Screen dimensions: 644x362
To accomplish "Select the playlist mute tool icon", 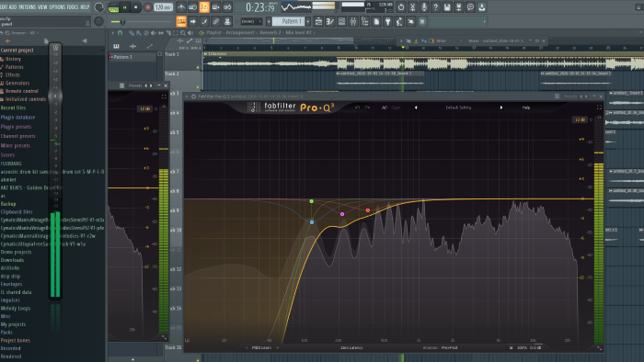I will (154, 33).
